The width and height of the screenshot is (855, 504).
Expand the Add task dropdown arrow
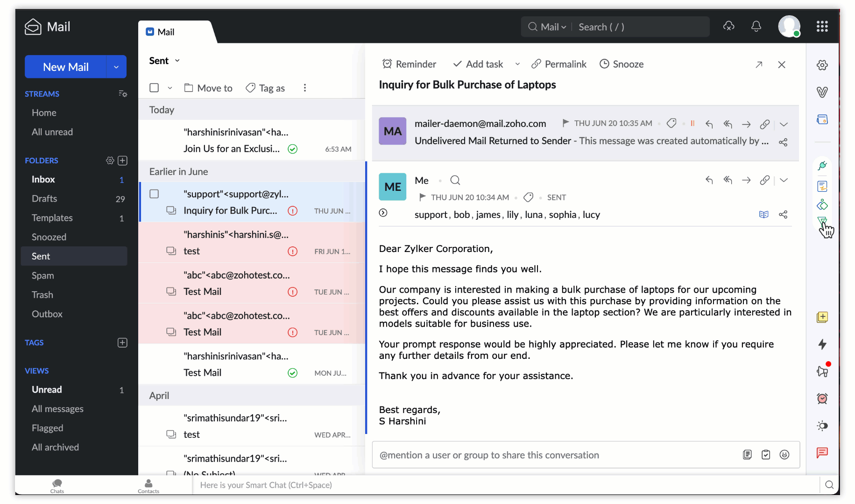click(x=517, y=64)
